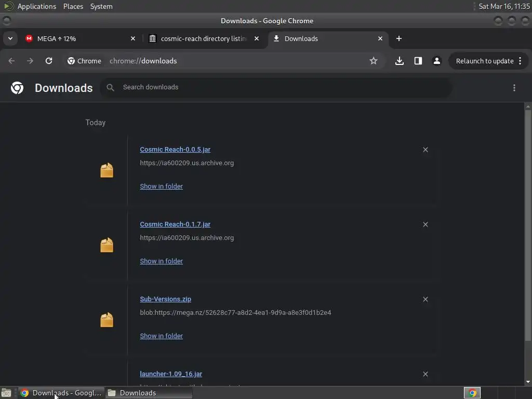Click the Today date heading
This screenshot has width=532, height=399.
click(96, 123)
